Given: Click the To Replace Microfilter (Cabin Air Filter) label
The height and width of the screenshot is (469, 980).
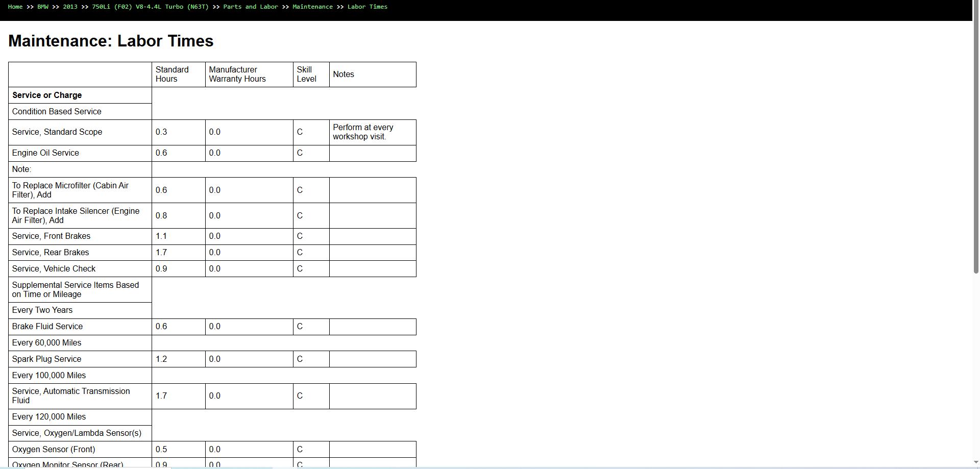Looking at the screenshot, I should [70, 190].
